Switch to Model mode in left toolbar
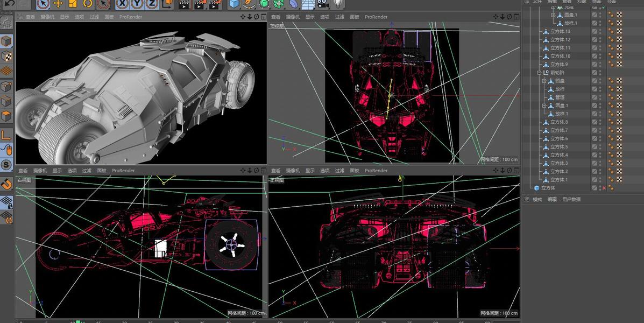Viewport: 644px width, 323px height. [x=6, y=41]
